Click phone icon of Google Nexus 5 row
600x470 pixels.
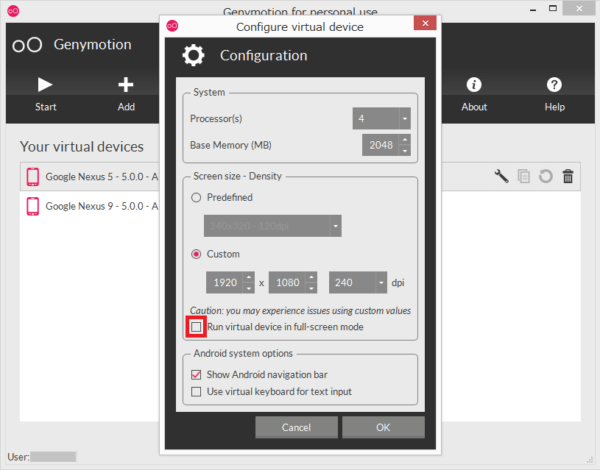pos(33,176)
